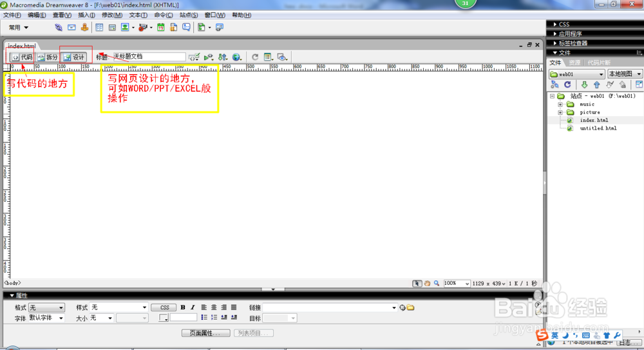This screenshot has height=350, width=644.
Task: Click the Files panel Refresh icon
Action: click(567, 84)
